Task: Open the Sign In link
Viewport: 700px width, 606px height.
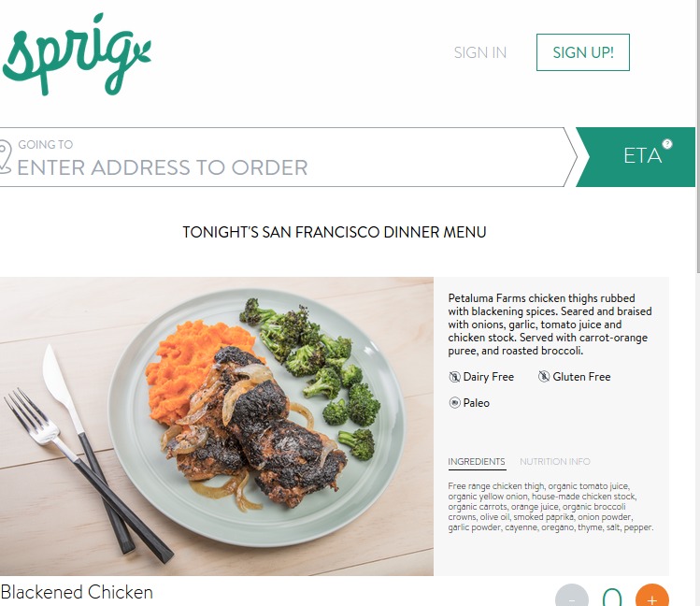Action: 480,52
